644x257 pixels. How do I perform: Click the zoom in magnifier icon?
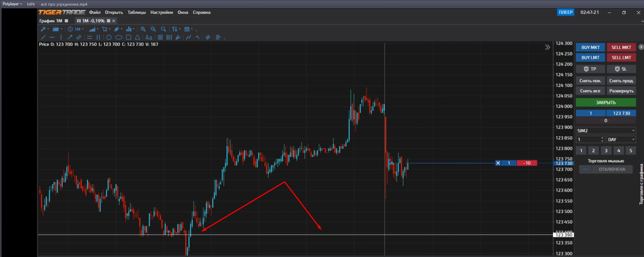tap(143, 29)
